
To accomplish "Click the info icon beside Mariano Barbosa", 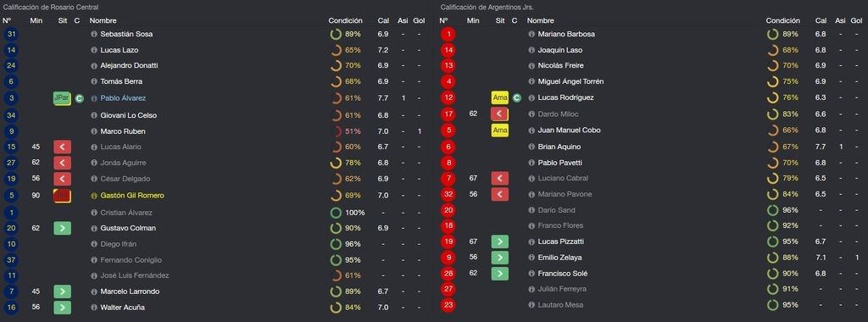I will point(532,34).
